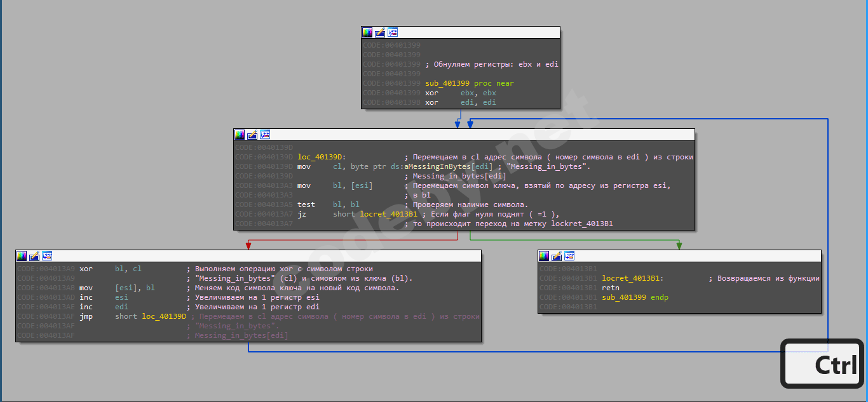Click the 'retn' instruction
868x402 pixels.
[x=611, y=288]
